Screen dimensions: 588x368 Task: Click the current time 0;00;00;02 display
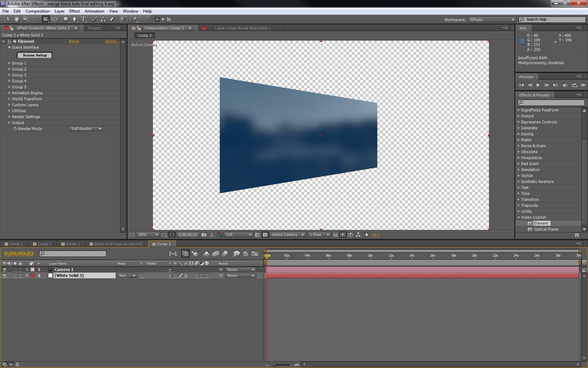coord(19,254)
